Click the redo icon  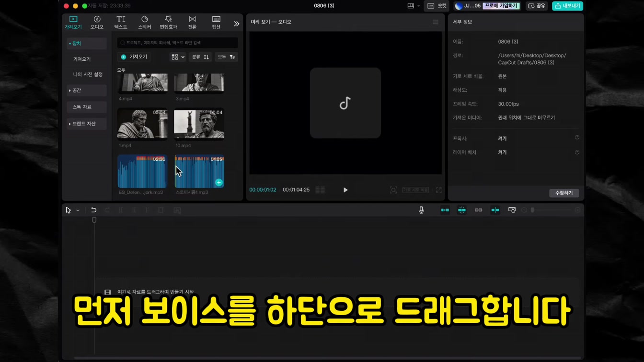click(107, 210)
